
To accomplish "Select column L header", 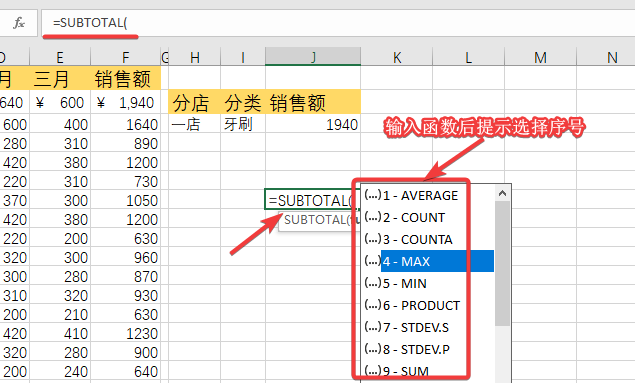I will pyautogui.click(x=469, y=57).
